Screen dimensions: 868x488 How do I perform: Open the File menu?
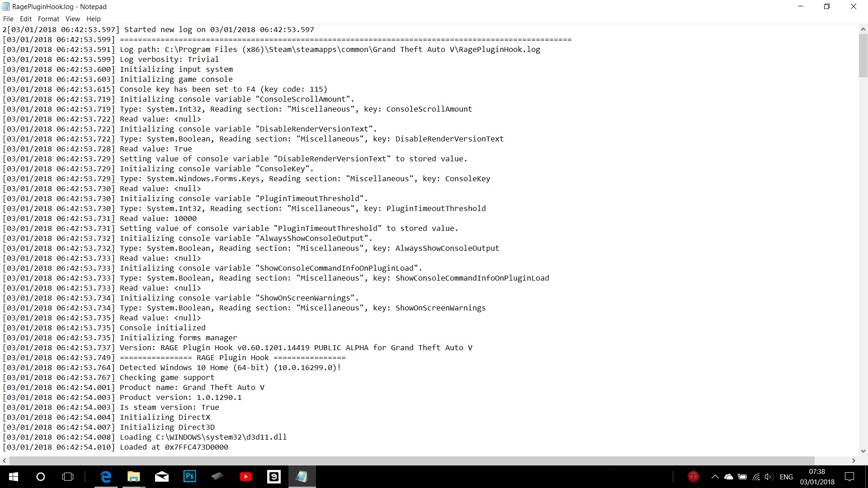[x=8, y=19]
